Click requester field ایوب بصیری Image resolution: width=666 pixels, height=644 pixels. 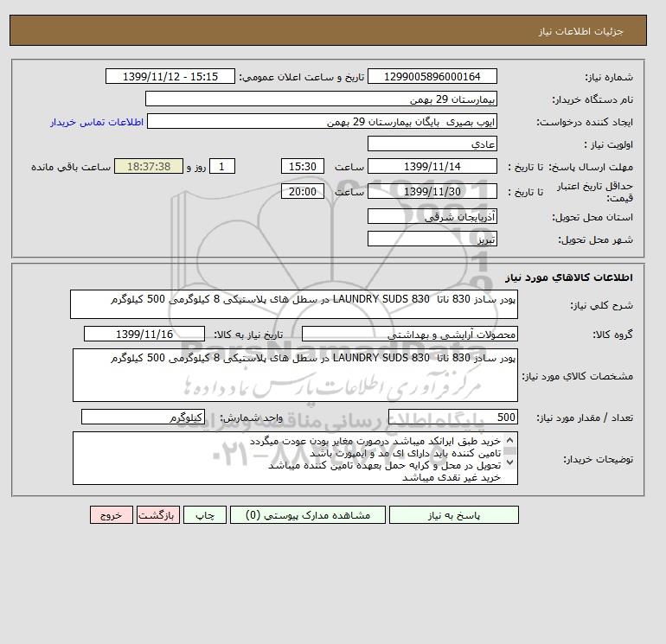point(322,121)
